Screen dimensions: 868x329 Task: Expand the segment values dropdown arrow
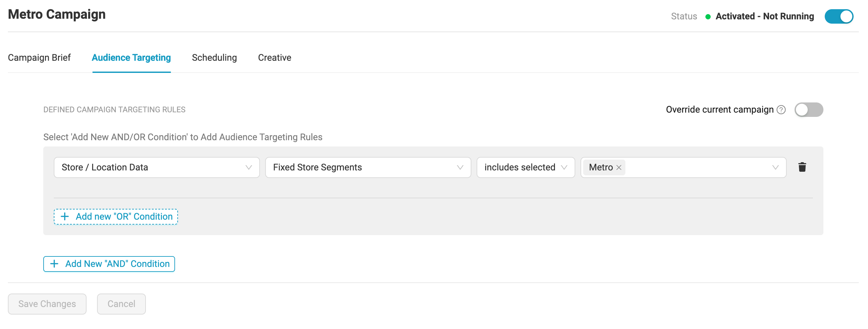[x=775, y=167]
